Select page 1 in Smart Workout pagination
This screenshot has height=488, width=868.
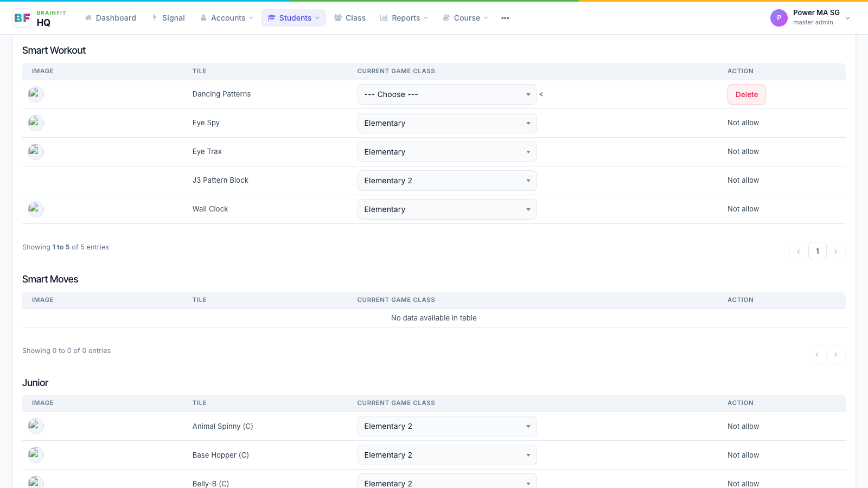tap(818, 251)
